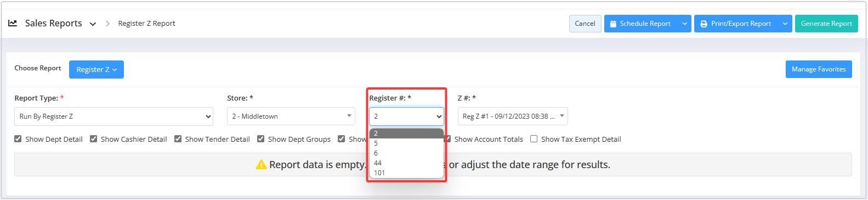Click the printer icon on Print/Export Report
The height and width of the screenshot is (200, 868).
704,24
